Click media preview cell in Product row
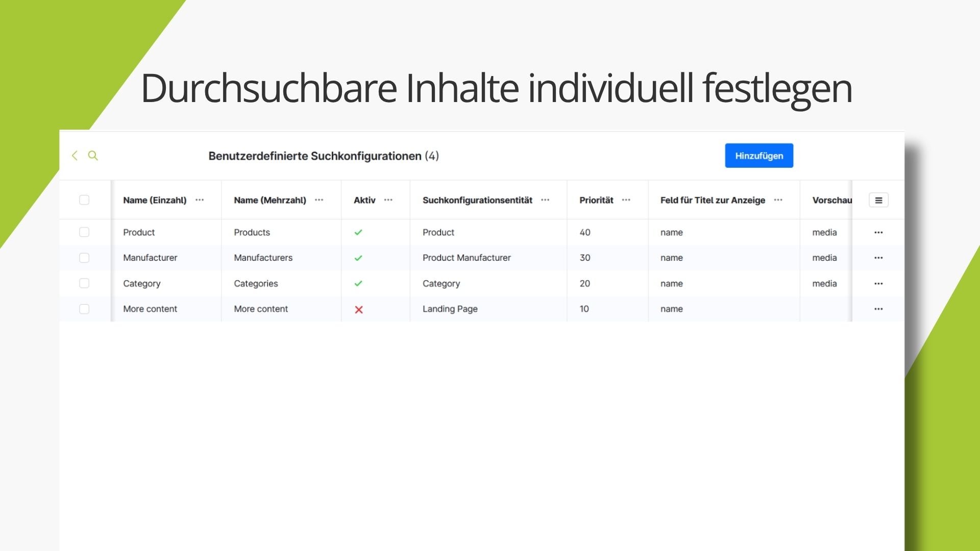This screenshot has height=551, width=980. (824, 233)
